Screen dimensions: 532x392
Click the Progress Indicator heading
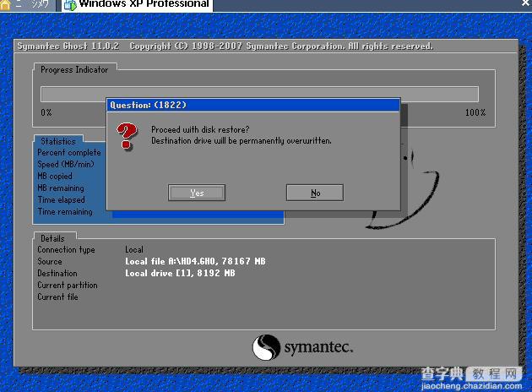[74, 69]
